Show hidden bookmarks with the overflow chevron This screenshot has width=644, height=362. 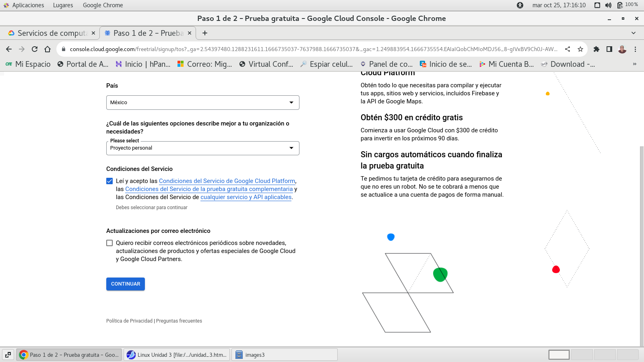635,64
